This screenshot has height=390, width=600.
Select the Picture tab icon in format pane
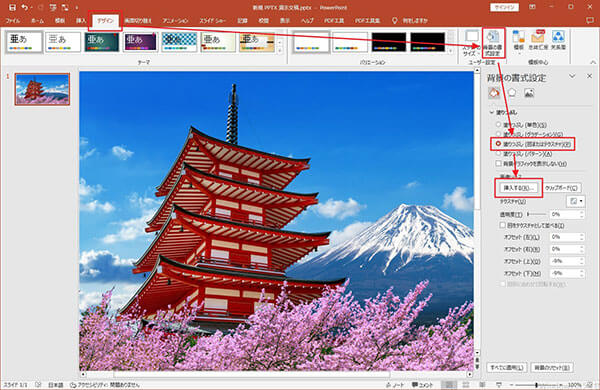(x=529, y=93)
